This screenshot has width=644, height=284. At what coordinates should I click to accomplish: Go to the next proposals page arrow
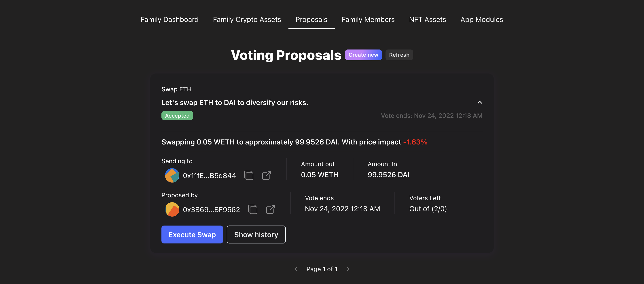coord(348,269)
